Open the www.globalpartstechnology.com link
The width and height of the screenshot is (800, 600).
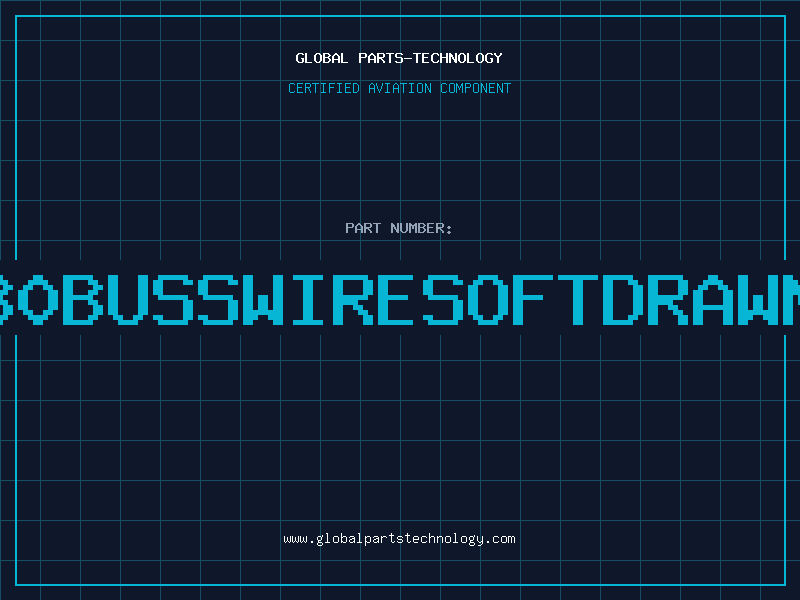pos(399,539)
